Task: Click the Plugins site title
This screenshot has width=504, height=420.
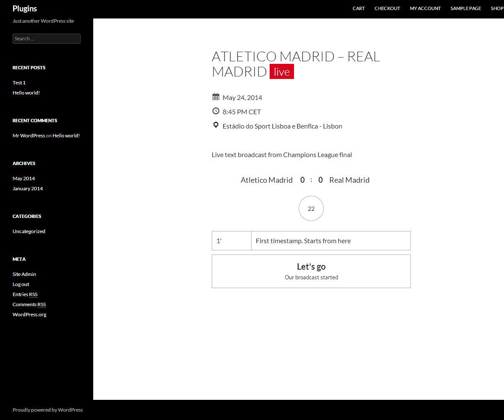Action: [25, 8]
